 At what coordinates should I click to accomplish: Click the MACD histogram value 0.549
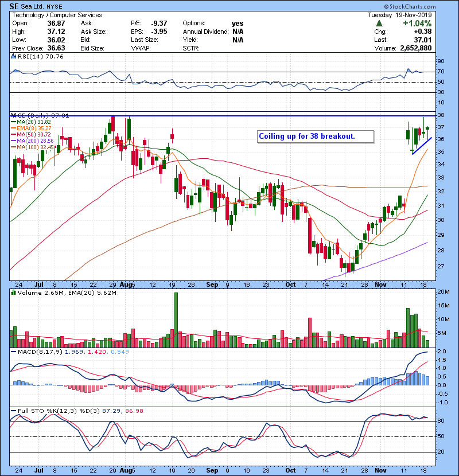coord(120,352)
